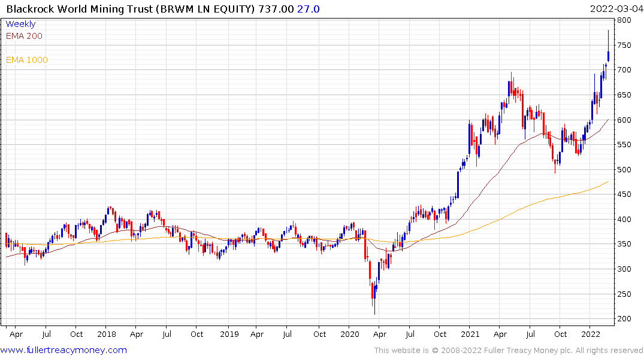
Task: Click the March 2020 low candle near 210
Action: tap(374, 297)
